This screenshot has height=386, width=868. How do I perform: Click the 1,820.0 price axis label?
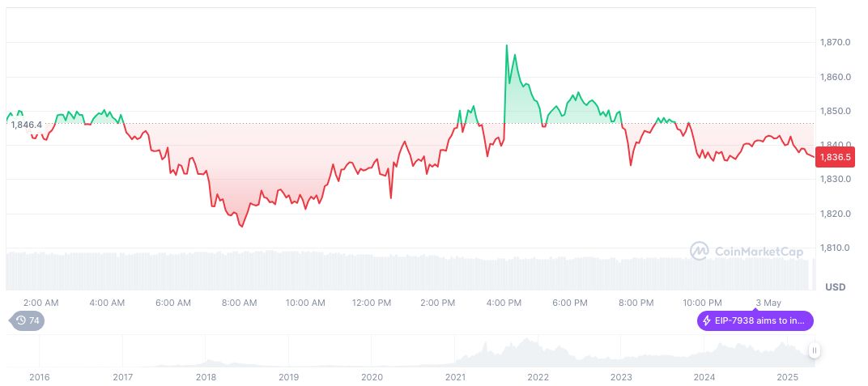(x=835, y=214)
